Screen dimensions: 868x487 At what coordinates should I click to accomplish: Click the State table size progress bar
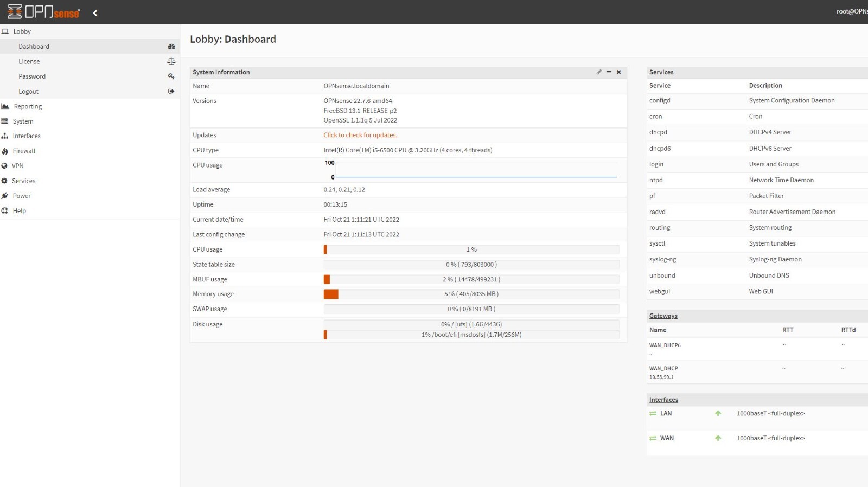point(471,265)
